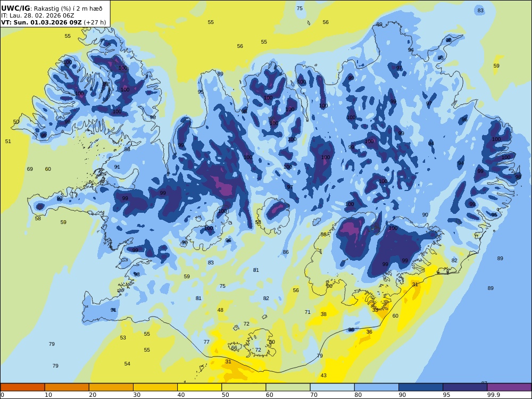Click the valid time 'VT: Sun. 01.03.2026 09Z'
This screenshot has width=532, height=399.
[x=41, y=23]
